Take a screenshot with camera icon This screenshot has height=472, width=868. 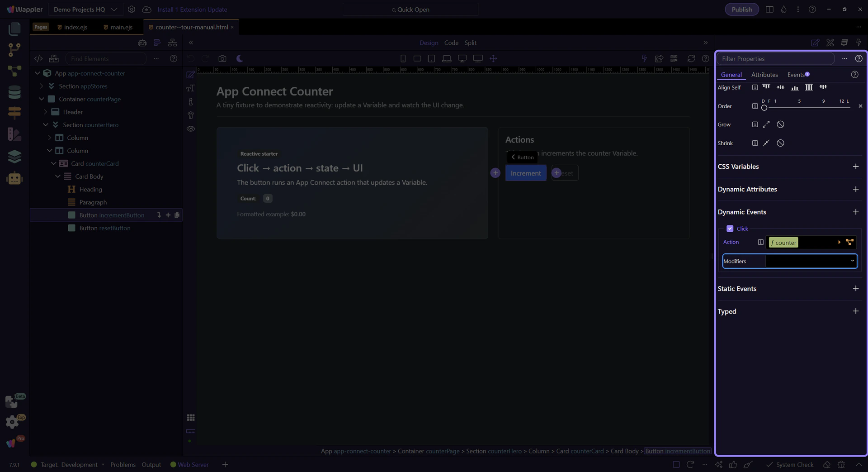222,58
